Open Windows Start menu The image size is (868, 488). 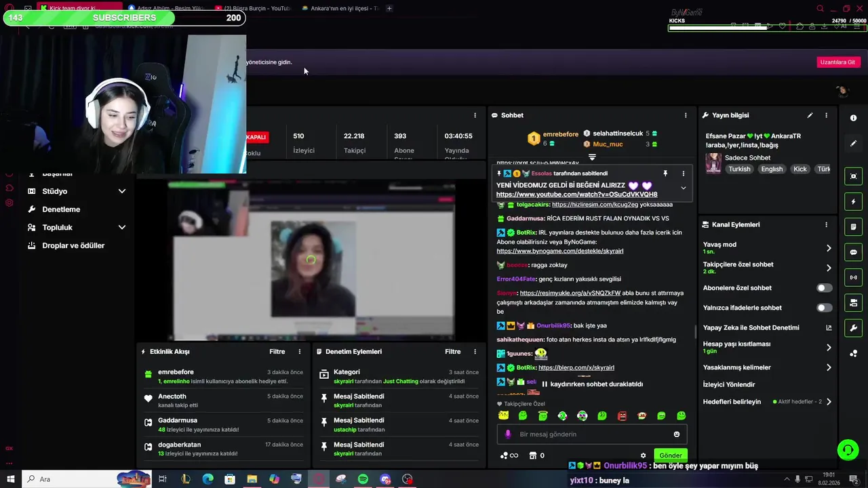pyautogui.click(x=10, y=479)
